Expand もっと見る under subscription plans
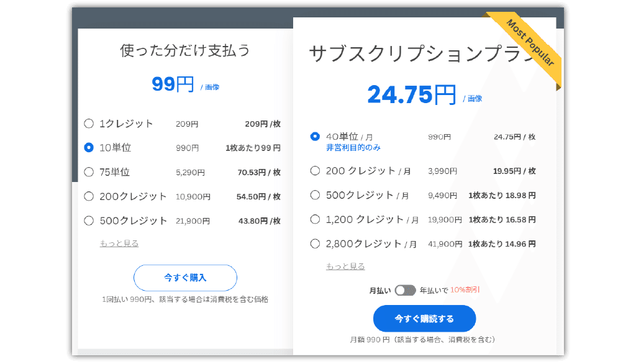The image size is (636, 364). tap(345, 266)
